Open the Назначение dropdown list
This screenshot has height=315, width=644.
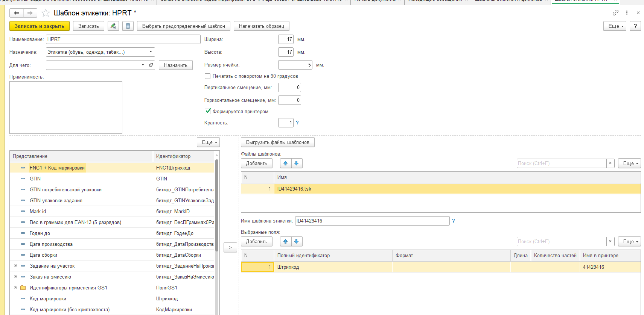pyautogui.click(x=151, y=52)
